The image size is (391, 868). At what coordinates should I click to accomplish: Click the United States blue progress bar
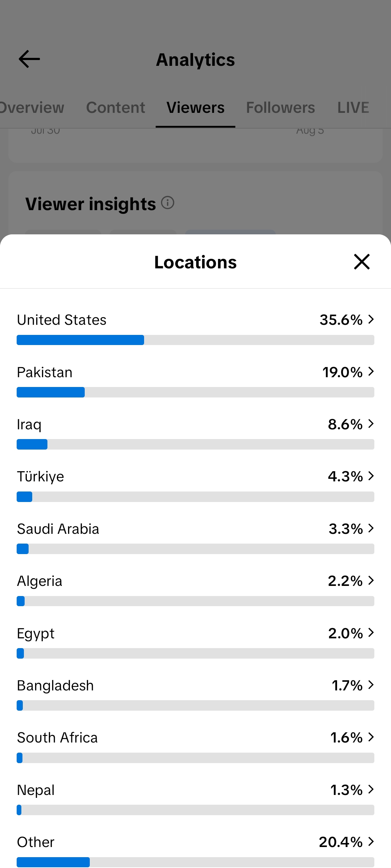coord(80,340)
